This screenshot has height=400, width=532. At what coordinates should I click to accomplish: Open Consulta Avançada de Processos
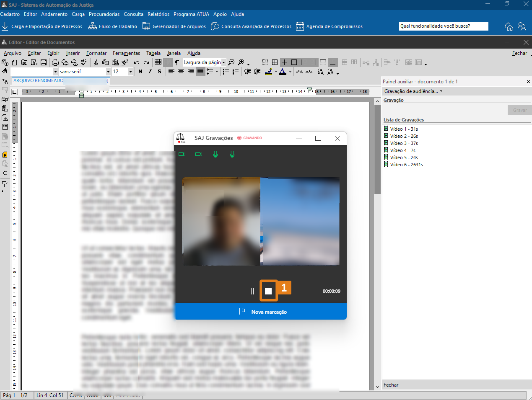click(x=251, y=26)
